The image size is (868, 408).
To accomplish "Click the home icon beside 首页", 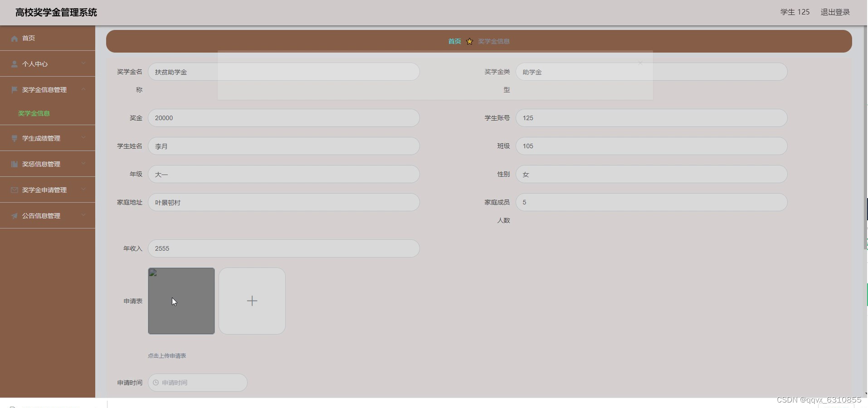I will point(15,39).
